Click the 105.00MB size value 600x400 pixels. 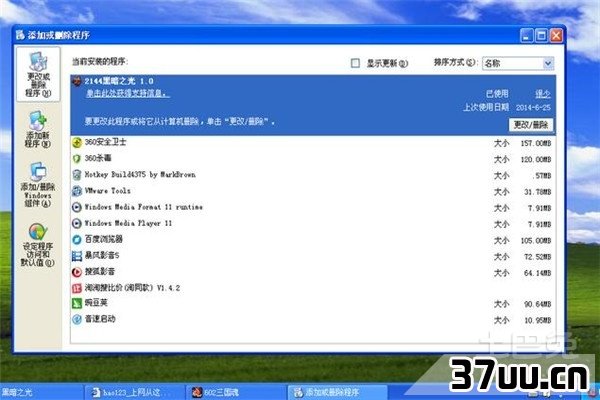coord(536,241)
